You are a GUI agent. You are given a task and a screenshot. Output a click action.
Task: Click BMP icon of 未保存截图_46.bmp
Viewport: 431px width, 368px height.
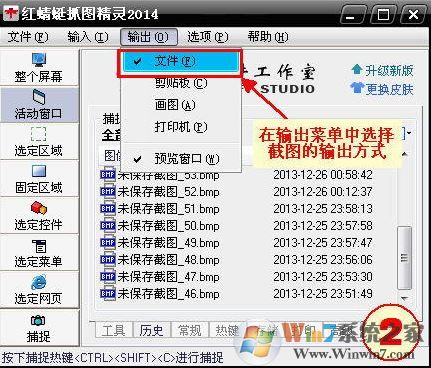(108, 293)
